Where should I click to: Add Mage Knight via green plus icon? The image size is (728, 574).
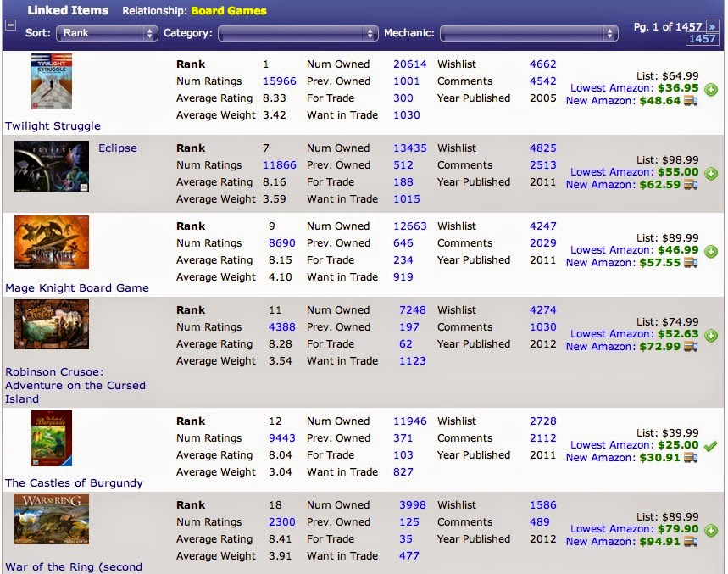(x=711, y=252)
